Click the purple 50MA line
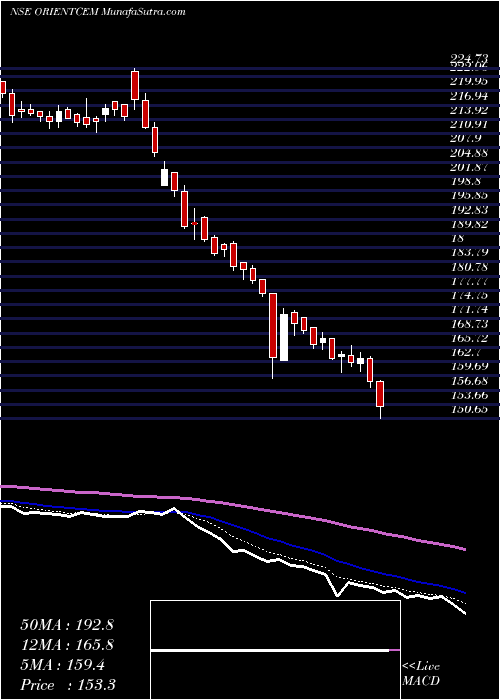 coord(232,504)
